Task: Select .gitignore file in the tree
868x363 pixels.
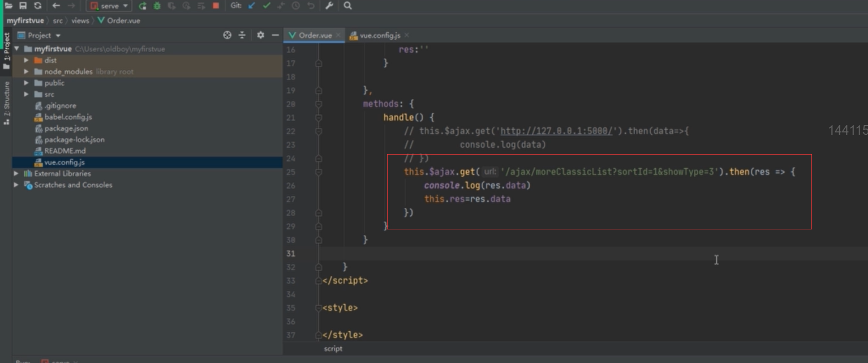Action: click(x=147, y=105)
